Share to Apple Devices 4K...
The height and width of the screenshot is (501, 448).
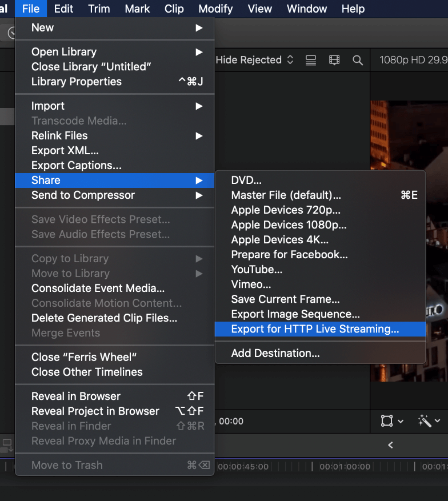[320, 239]
